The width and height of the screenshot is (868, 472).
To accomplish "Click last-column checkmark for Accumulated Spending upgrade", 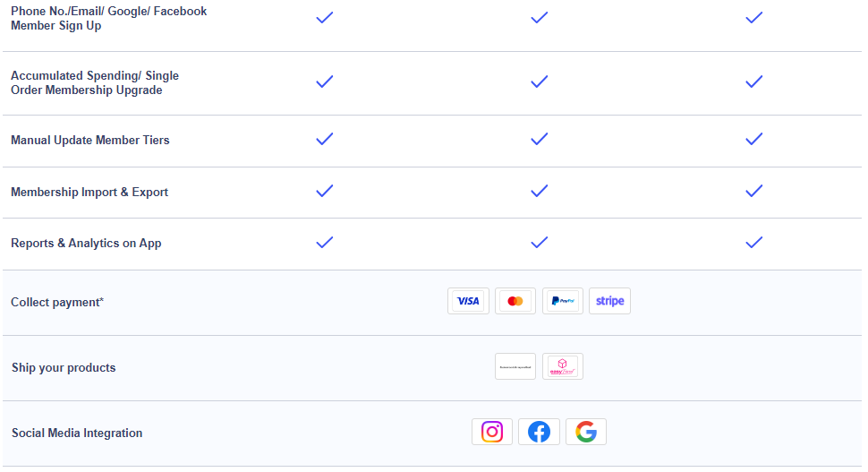I will click(x=754, y=82).
